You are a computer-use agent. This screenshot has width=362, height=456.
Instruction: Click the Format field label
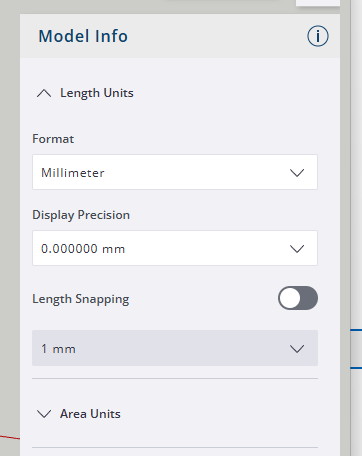pyautogui.click(x=53, y=139)
